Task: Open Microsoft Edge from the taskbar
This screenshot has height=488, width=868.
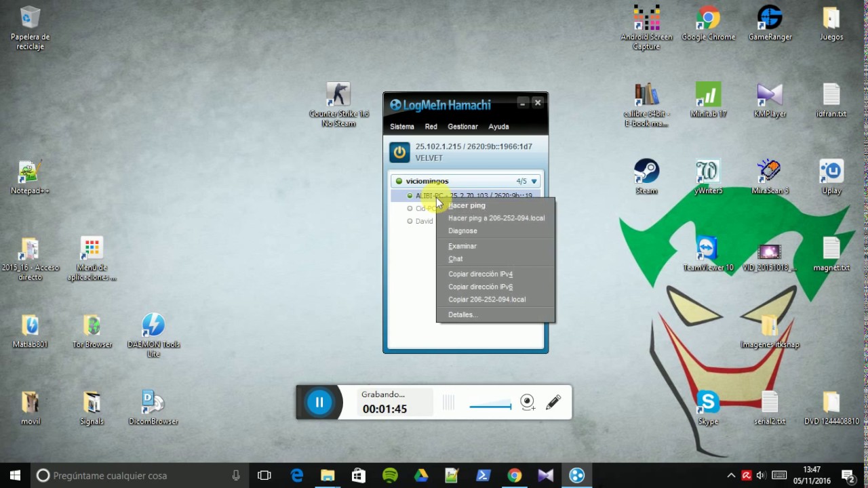Action: point(297,476)
